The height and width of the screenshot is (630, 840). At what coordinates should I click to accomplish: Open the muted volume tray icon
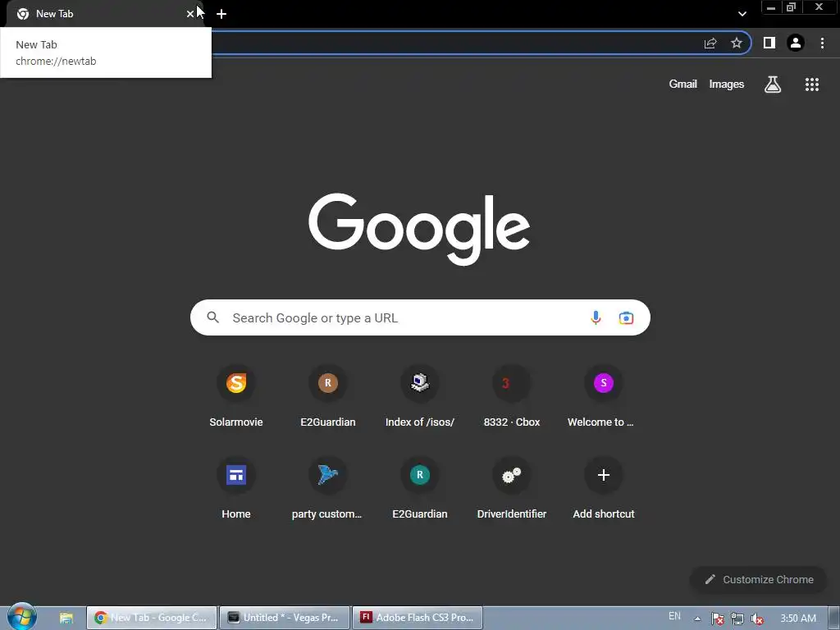[757, 619]
